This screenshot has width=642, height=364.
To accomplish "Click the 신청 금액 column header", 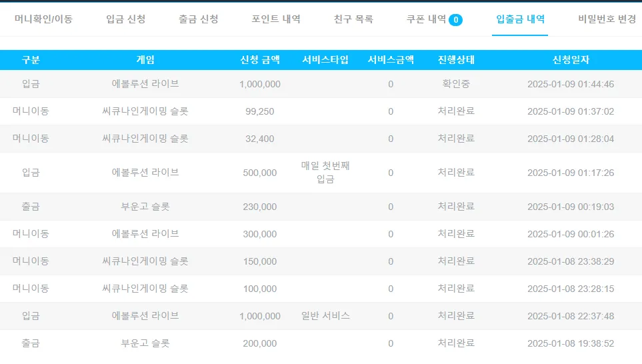I will point(260,60).
